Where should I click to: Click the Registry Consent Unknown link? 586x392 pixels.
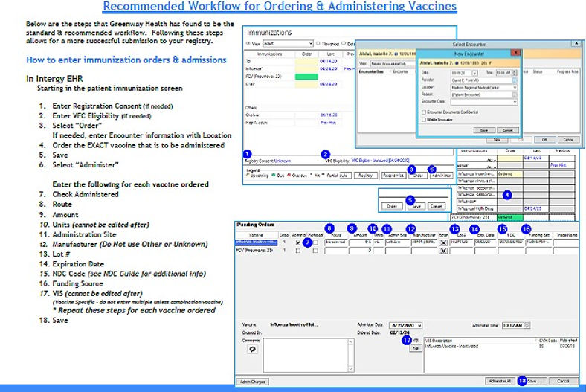click(x=282, y=161)
